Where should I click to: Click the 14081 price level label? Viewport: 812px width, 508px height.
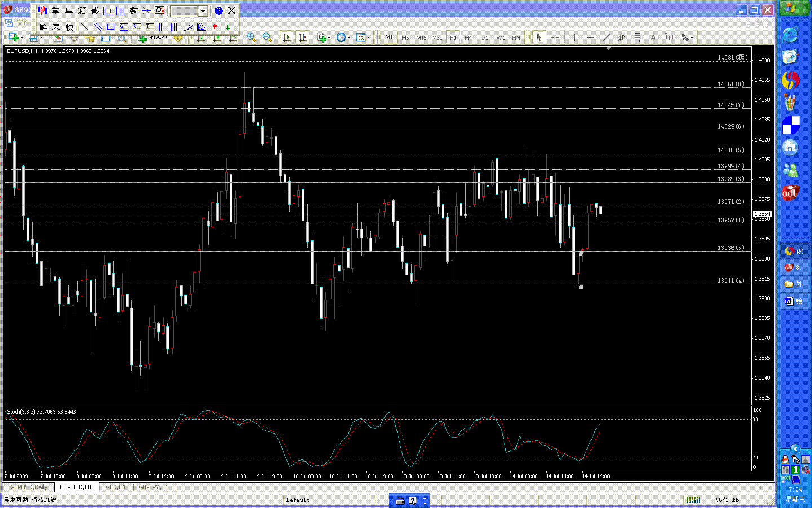(732, 58)
